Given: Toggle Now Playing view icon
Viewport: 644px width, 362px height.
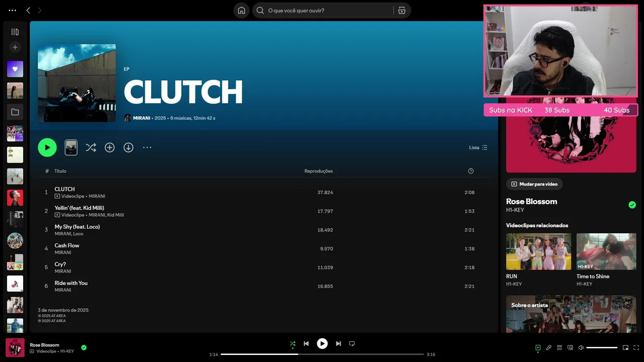Looking at the screenshot, I should point(538,347).
